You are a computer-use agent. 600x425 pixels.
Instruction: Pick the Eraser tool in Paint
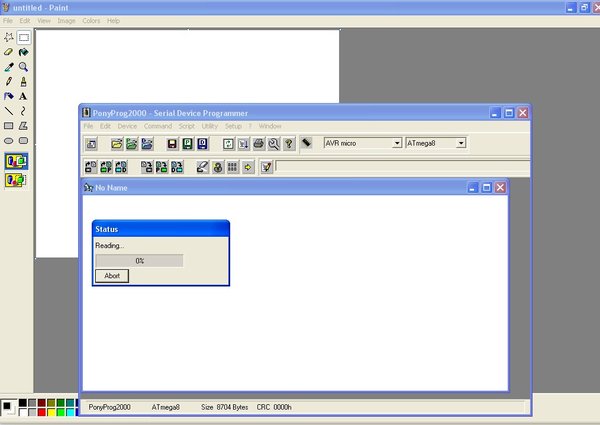pyautogui.click(x=9, y=52)
